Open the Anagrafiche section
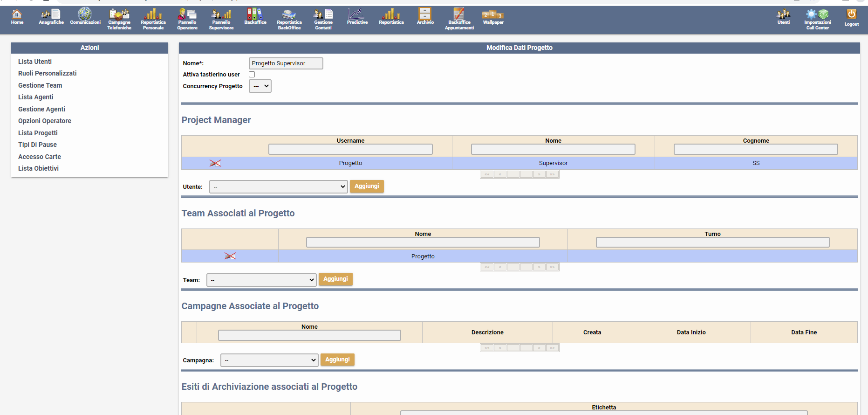The height and width of the screenshot is (415, 868). [x=51, y=17]
